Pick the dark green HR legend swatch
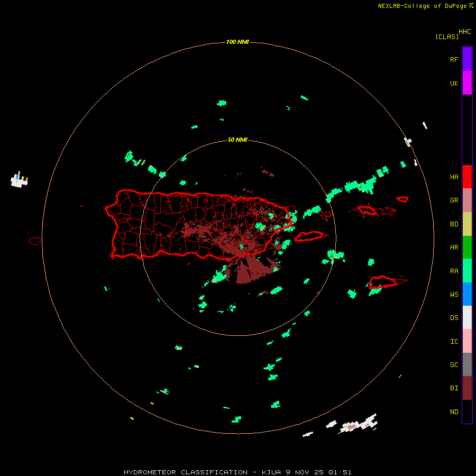 (467, 248)
